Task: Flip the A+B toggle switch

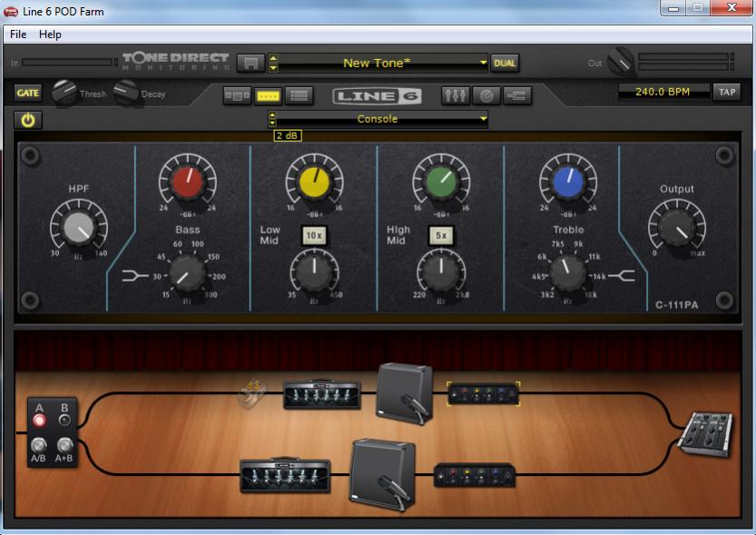Action: pyautogui.click(x=64, y=444)
